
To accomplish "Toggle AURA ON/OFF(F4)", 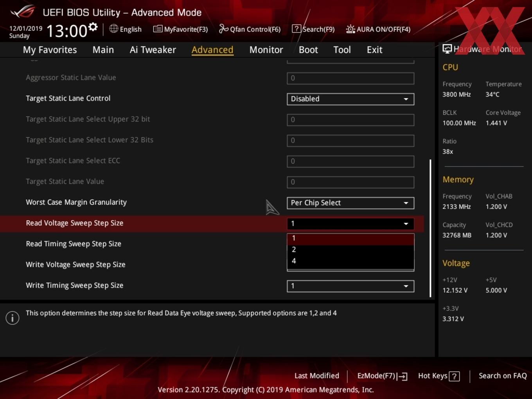I will click(378, 29).
